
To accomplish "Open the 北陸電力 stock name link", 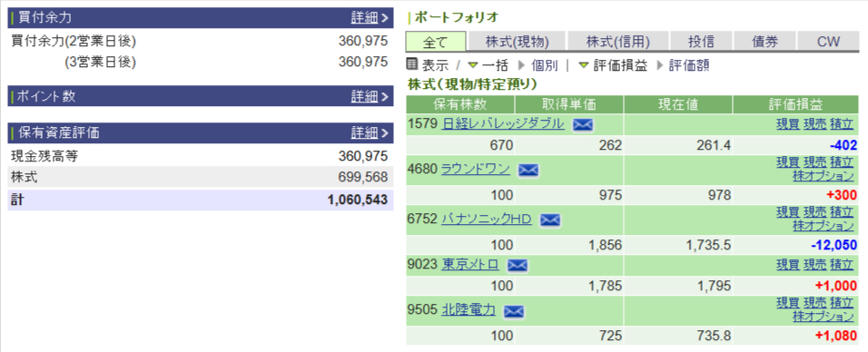I will click(469, 310).
